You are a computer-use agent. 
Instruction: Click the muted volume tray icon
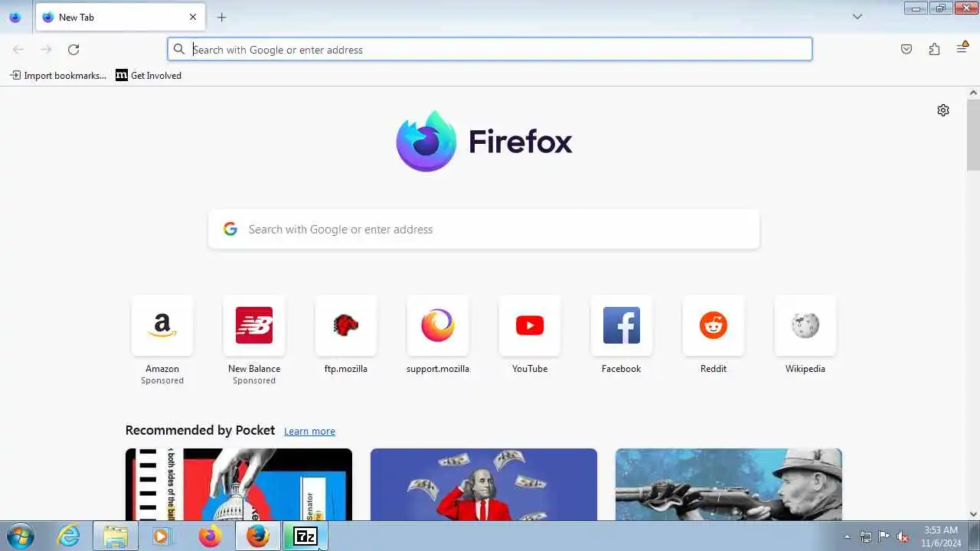[903, 536]
